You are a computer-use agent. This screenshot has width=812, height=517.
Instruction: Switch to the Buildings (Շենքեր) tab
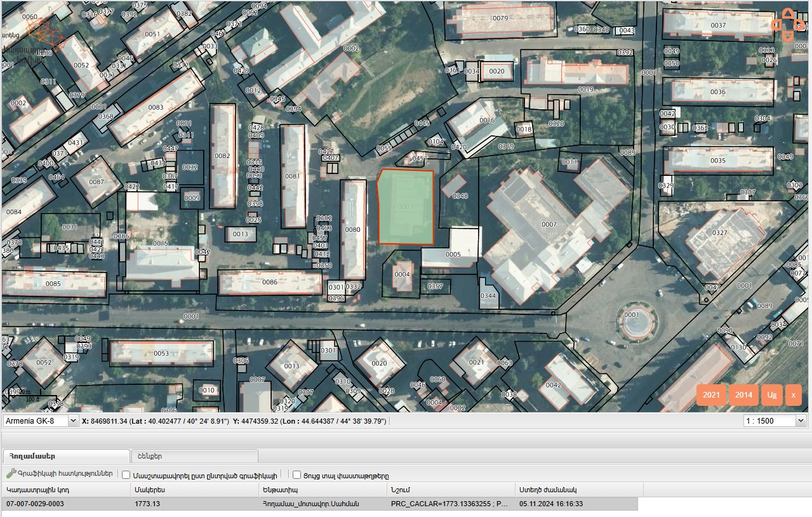[x=194, y=455]
